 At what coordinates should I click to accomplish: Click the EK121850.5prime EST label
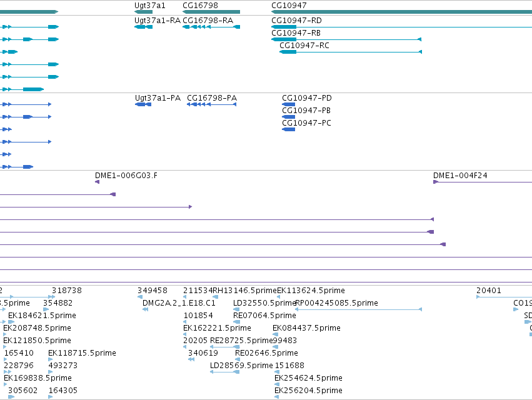pyautogui.click(x=37, y=341)
